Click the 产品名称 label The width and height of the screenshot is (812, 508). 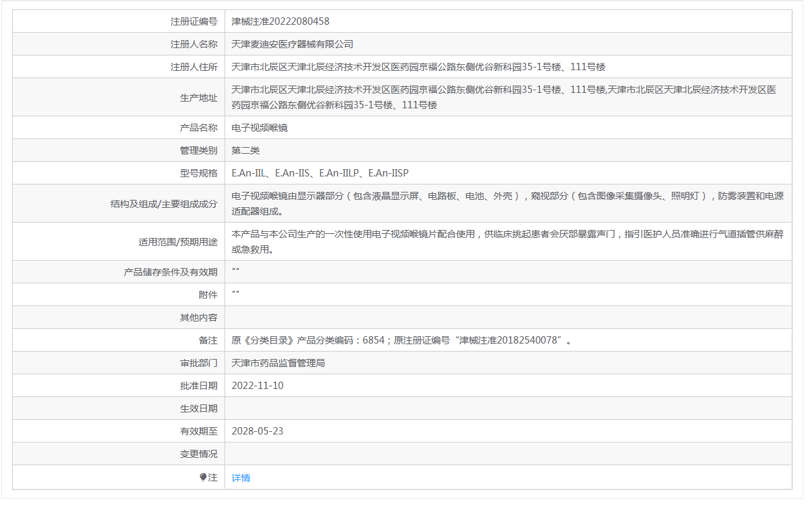(x=198, y=128)
